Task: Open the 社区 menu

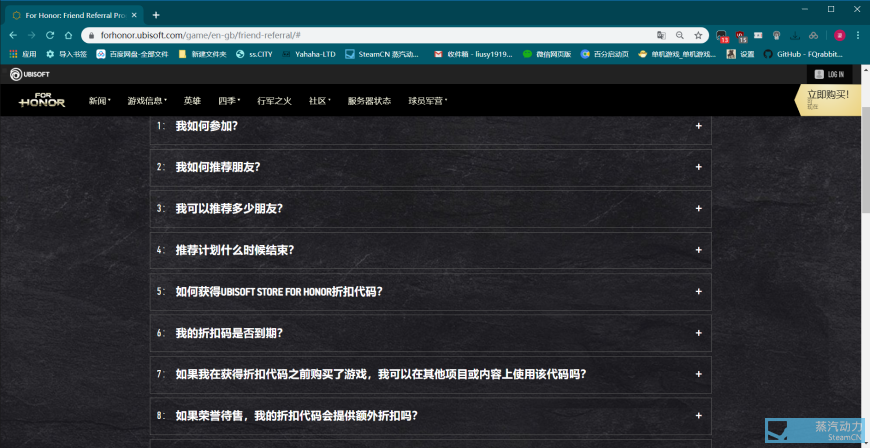Action: coord(320,101)
